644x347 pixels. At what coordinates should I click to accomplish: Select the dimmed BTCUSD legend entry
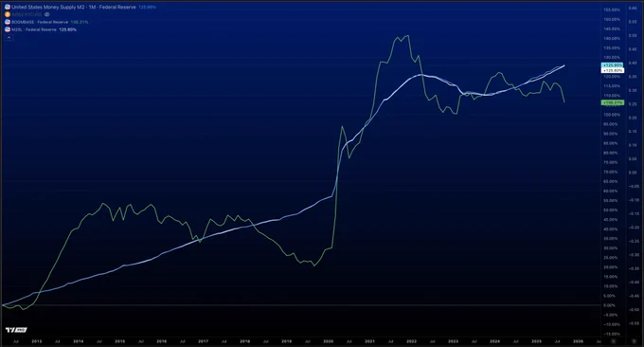click(x=27, y=14)
